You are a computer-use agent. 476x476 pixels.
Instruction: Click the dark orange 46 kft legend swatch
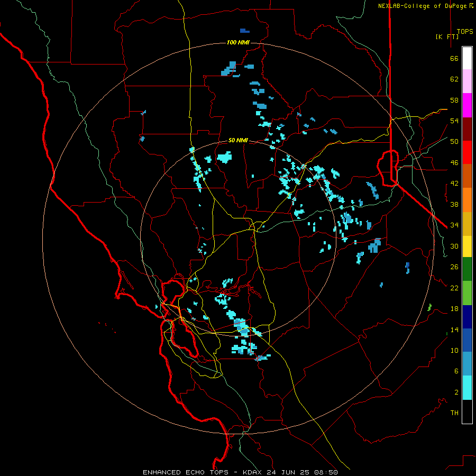tap(467, 176)
